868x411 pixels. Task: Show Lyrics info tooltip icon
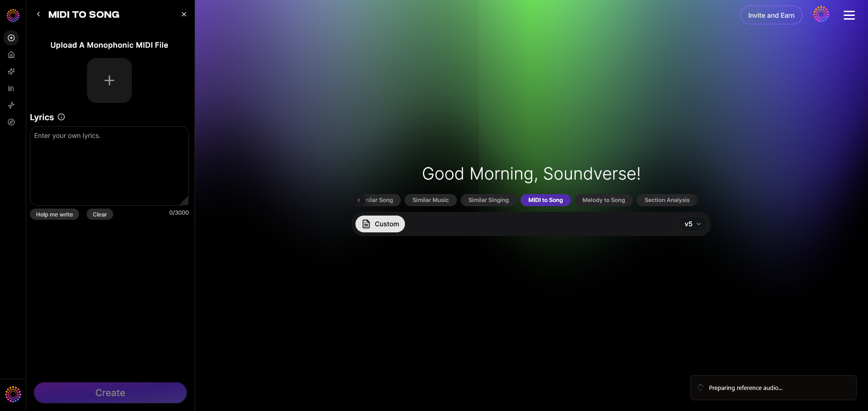click(61, 117)
